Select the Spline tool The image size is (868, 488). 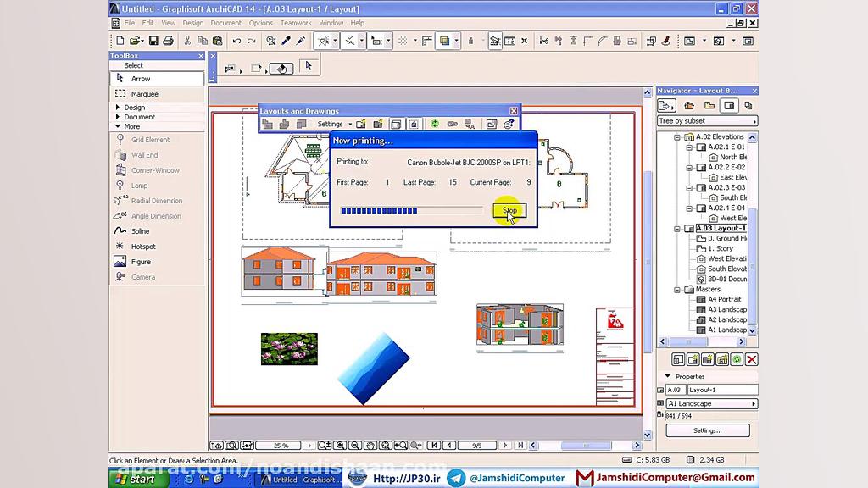point(157,231)
